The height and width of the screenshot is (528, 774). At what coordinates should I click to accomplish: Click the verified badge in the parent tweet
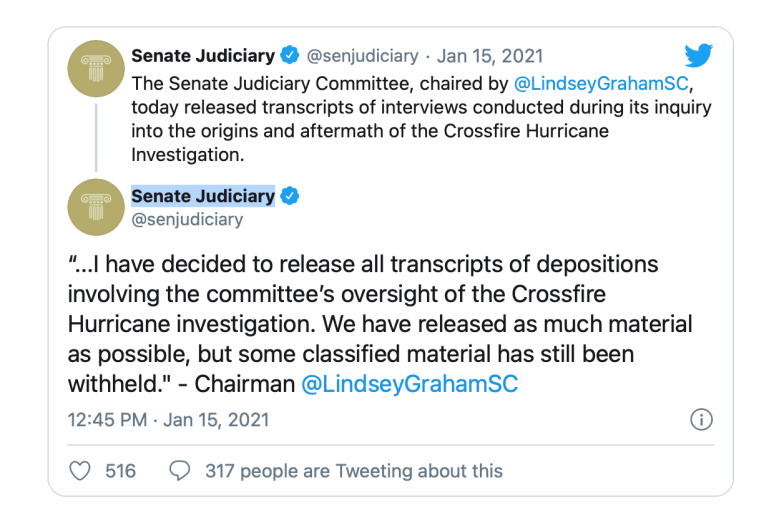point(290,56)
